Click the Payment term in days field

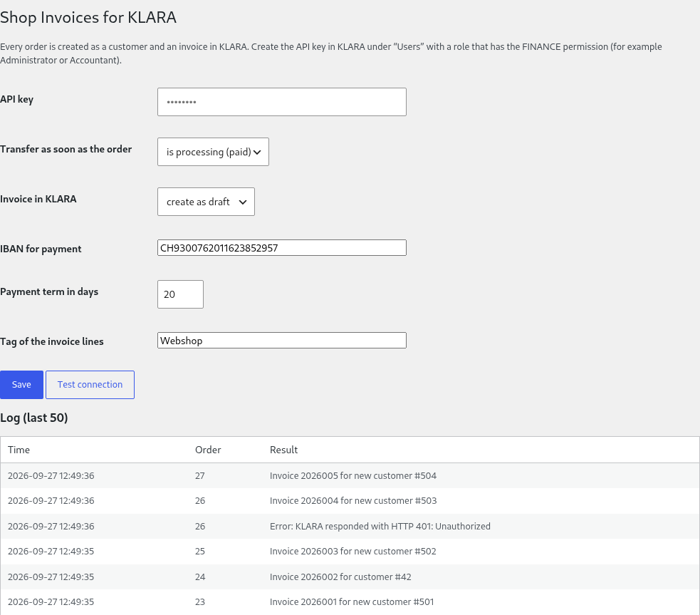pos(180,294)
